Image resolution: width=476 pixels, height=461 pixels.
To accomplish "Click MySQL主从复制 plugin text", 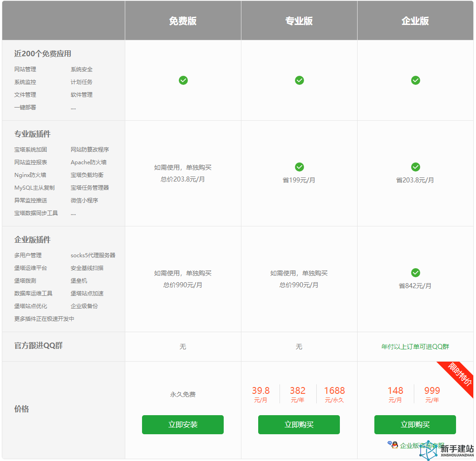I will (x=34, y=188).
